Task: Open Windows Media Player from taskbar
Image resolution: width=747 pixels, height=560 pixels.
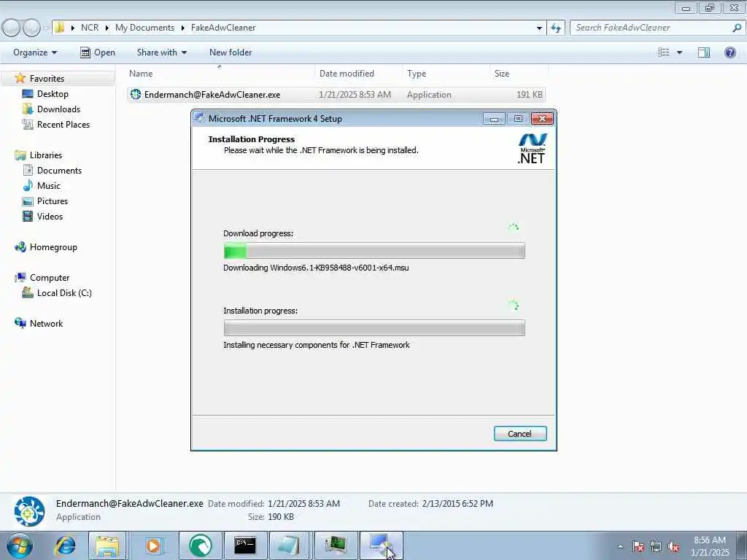Action: (153, 545)
